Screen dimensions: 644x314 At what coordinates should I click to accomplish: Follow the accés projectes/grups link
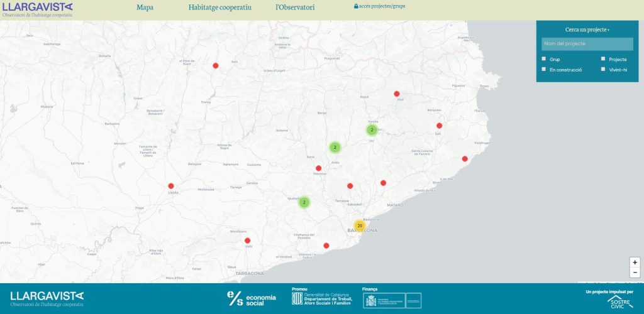pyautogui.click(x=379, y=6)
